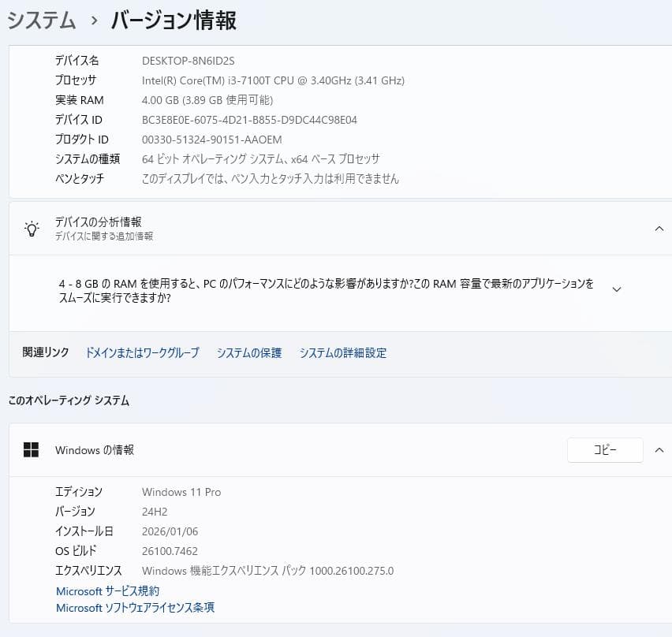
Task: Click the バージョン value 24H2
Action: tap(155, 512)
